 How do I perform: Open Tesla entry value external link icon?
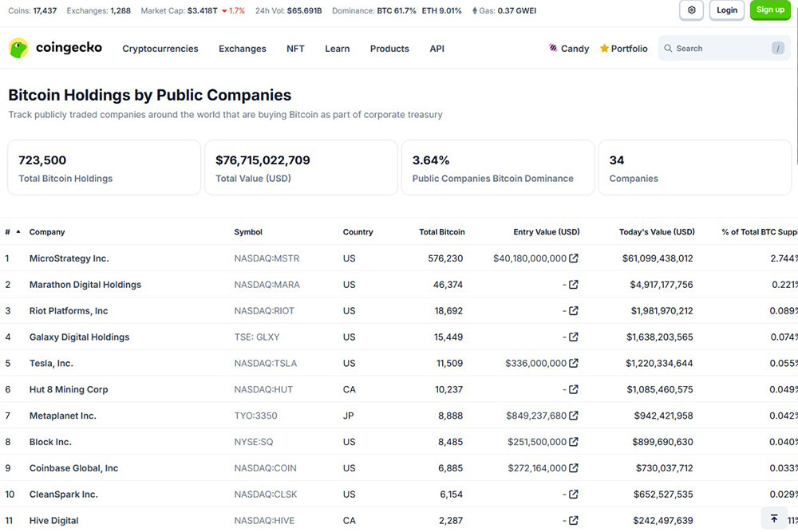pyautogui.click(x=574, y=363)
